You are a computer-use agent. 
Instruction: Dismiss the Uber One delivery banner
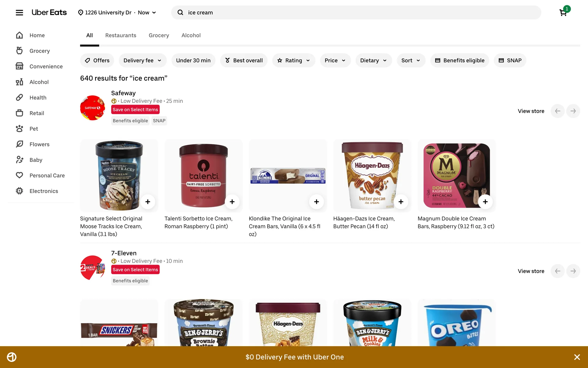point(577,357)
